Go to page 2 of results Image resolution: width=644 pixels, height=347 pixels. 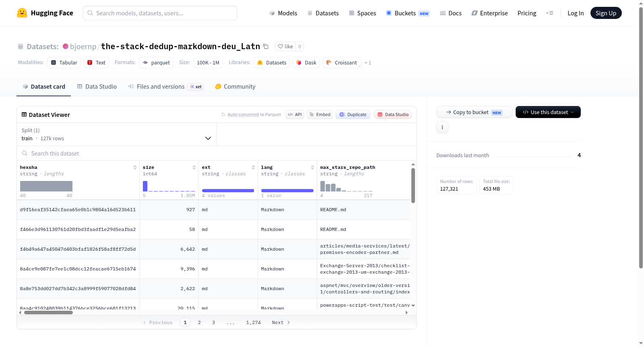pyautogui.click(x=199, y=322)
